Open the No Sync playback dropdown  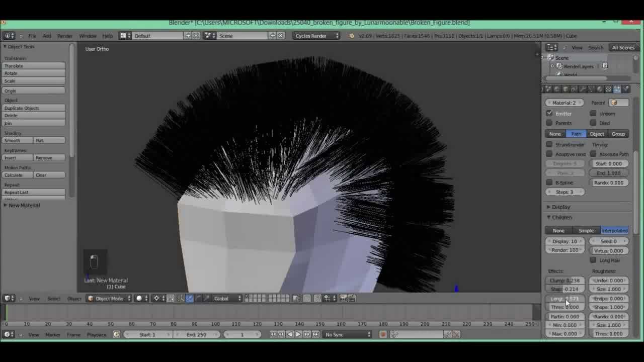tap(348, 334)
